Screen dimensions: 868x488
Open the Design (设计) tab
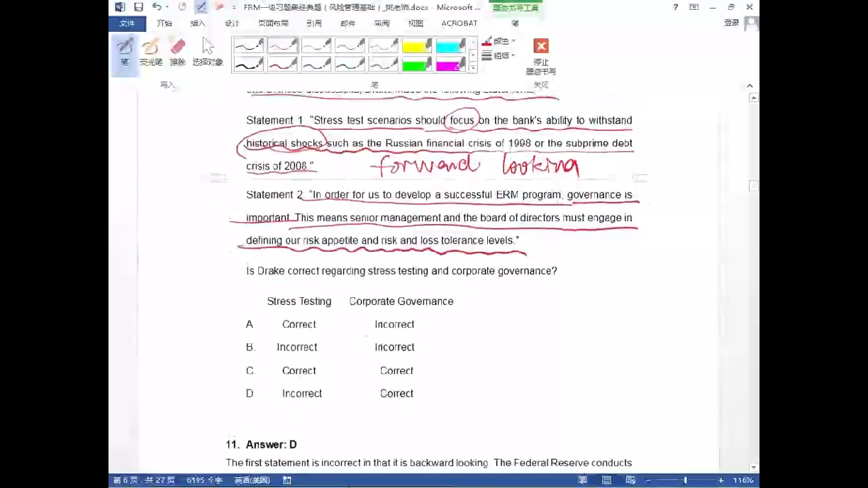pyautogui.click(x=232, y=23)
